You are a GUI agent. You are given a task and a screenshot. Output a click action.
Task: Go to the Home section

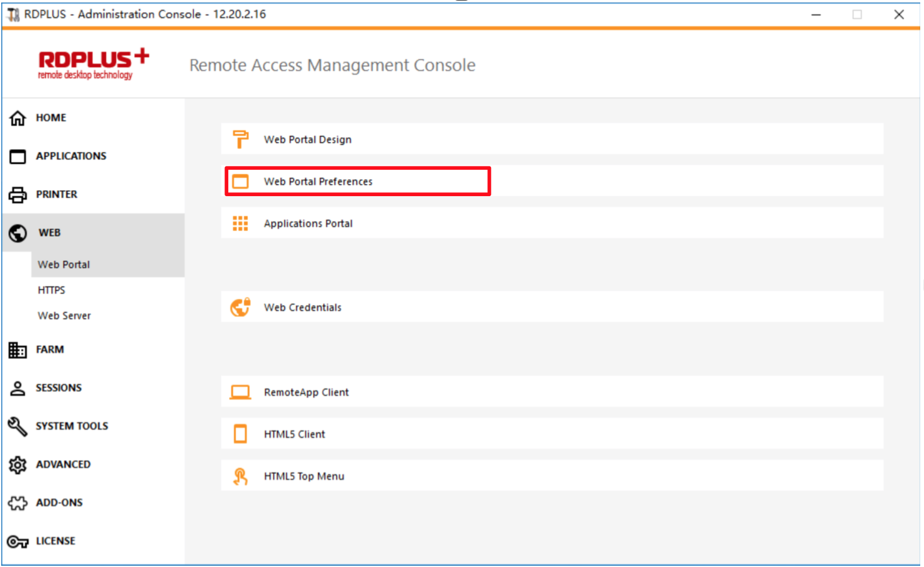(x=51, y=118)
